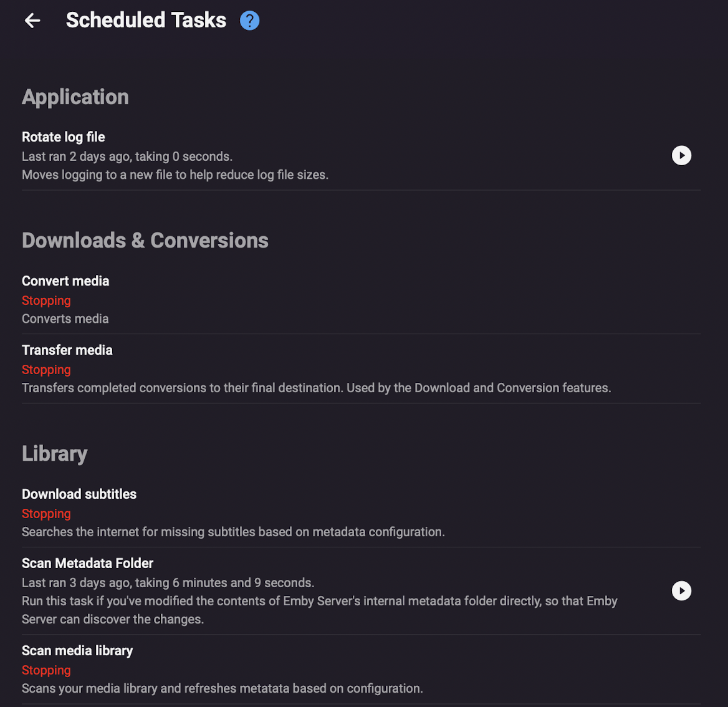Click the last ran info under Rotate log file

pos(127,156)
